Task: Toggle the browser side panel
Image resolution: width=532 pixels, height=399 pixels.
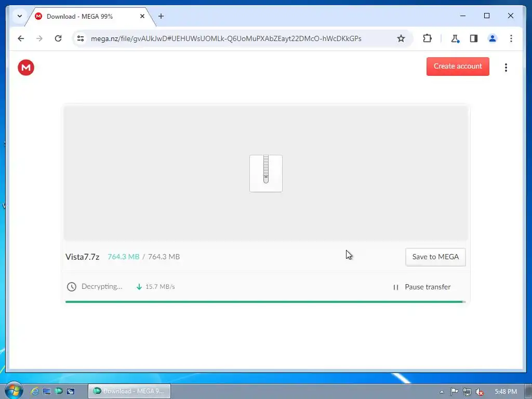Action: 474,38
